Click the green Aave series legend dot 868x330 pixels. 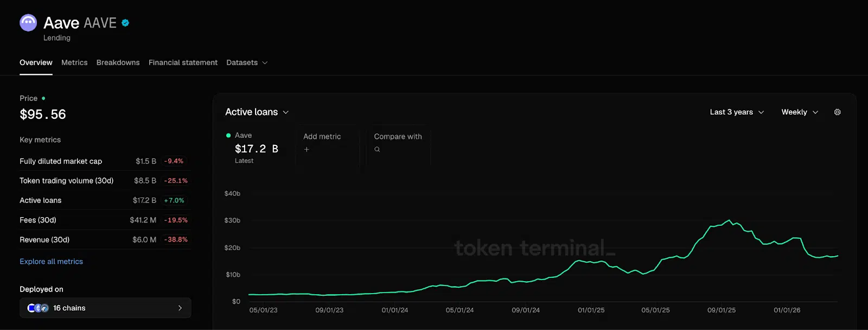[x=228, y=136]
